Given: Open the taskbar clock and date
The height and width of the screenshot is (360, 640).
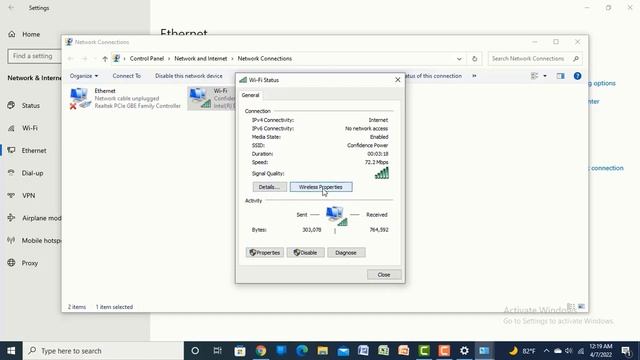Looking at the screenshot, I should [601, 351].
